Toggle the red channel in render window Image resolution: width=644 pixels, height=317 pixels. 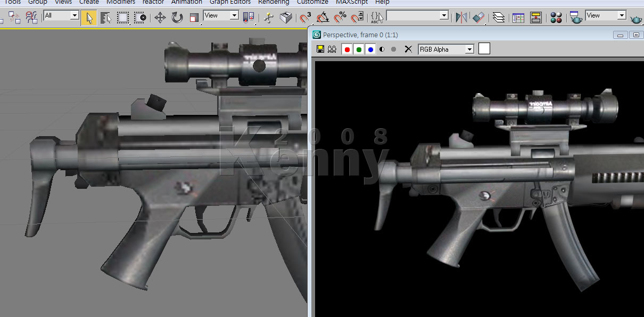[348, 49]
